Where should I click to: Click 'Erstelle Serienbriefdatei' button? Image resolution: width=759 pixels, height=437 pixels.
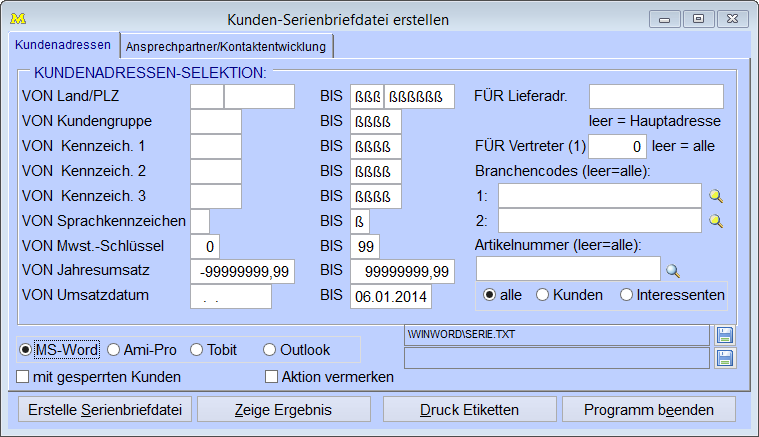pyautogui.click(x=105, y=410)
